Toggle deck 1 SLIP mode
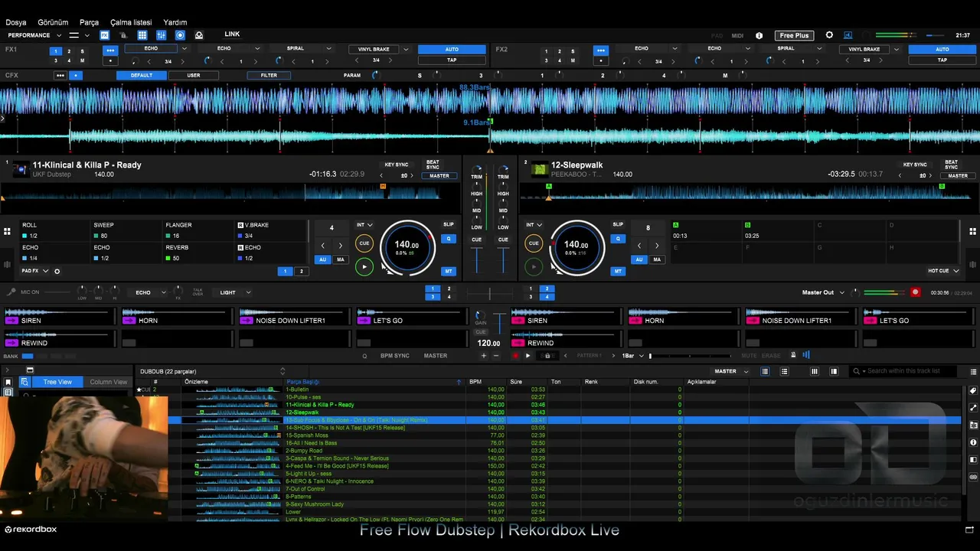This screenshot has width=980, height=551. click(x=449, y=225)
